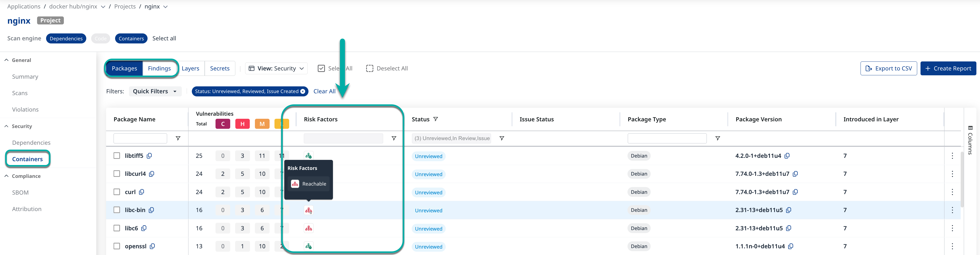Check the libtiff5 row checkbox

117,156
